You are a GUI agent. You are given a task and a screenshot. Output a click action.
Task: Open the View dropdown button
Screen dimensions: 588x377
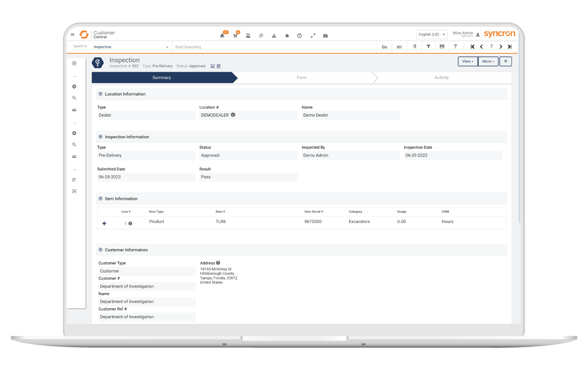pos(468,61)
